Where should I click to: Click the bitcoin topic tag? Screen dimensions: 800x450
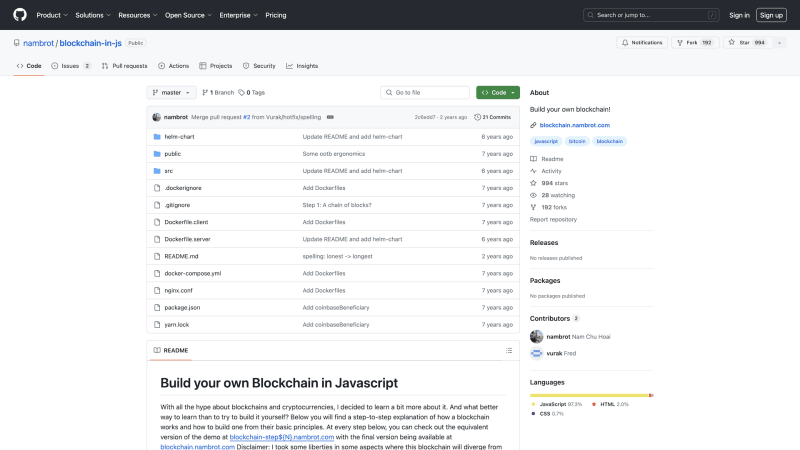coord(577,141)
